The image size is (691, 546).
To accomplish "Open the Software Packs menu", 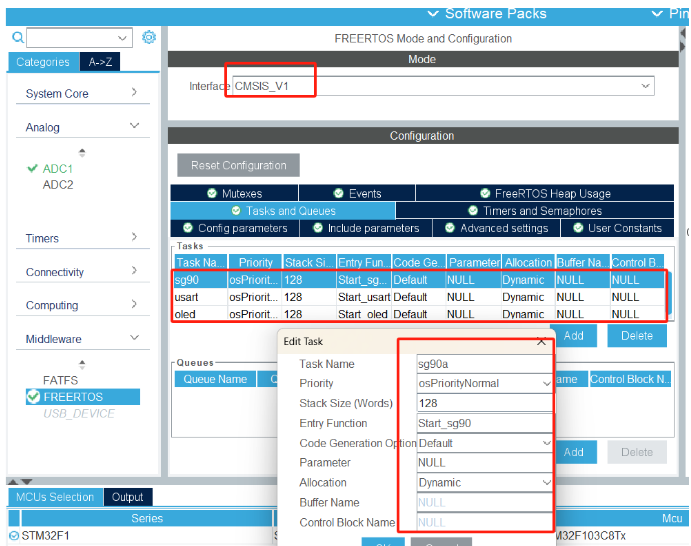I will click(487, 14).
